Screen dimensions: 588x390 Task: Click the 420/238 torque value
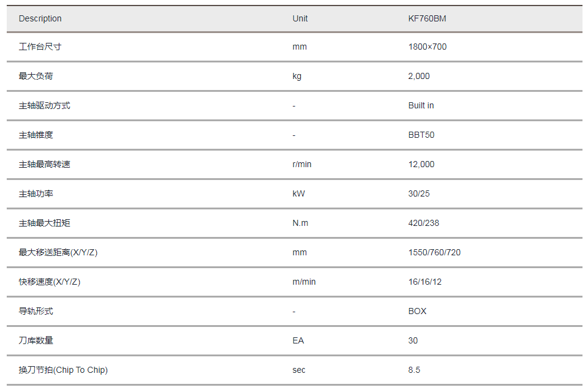pos(424,223)
